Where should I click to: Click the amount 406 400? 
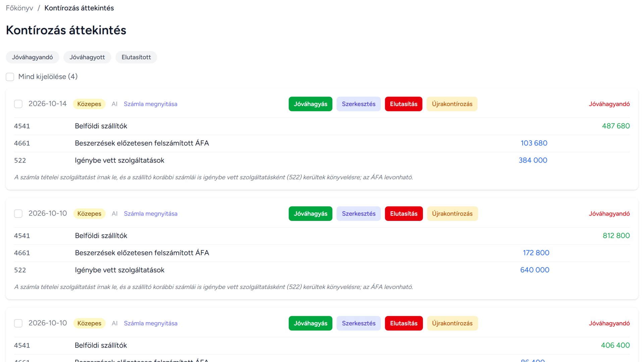tap(615, 345)
